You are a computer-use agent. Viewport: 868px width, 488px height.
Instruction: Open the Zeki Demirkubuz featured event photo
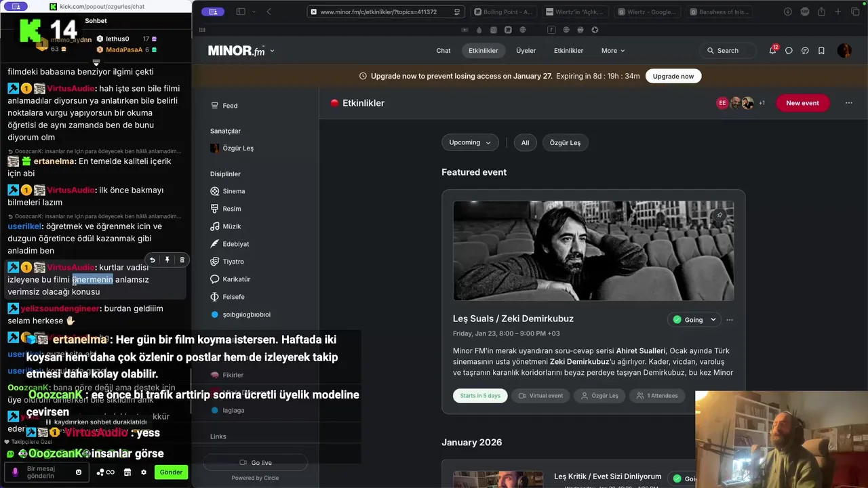click(593, 251)
